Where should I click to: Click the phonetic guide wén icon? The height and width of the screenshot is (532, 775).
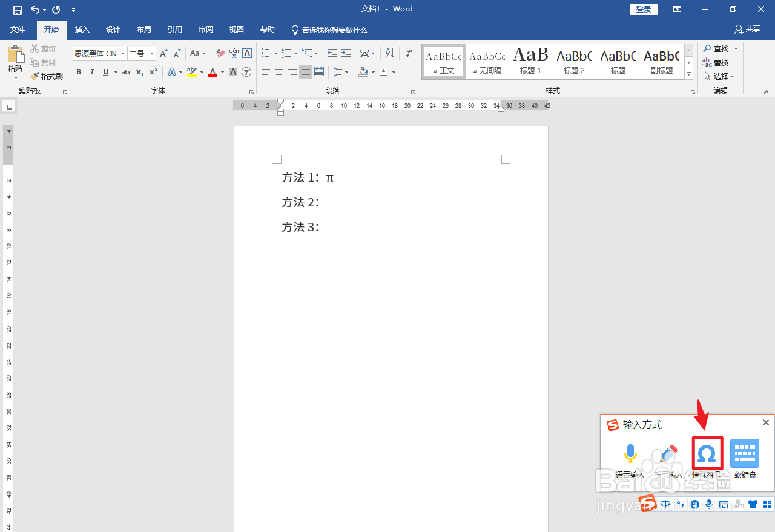[x=234, y=54]
